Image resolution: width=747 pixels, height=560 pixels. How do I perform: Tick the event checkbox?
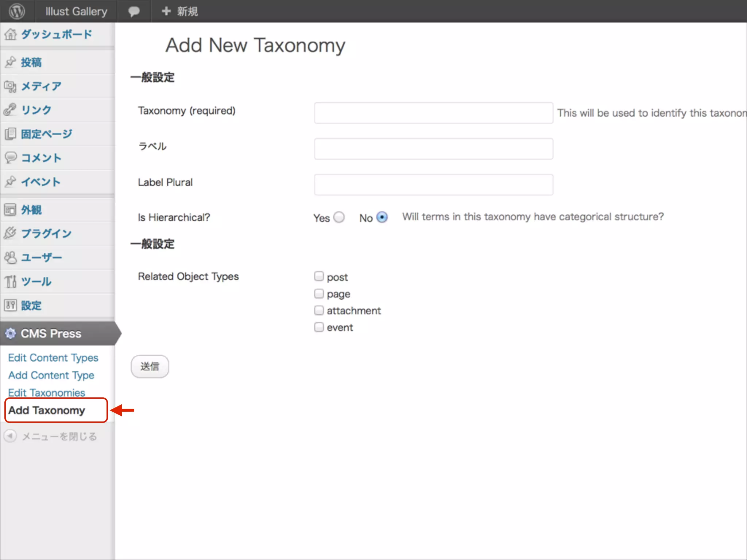point(319,327)
